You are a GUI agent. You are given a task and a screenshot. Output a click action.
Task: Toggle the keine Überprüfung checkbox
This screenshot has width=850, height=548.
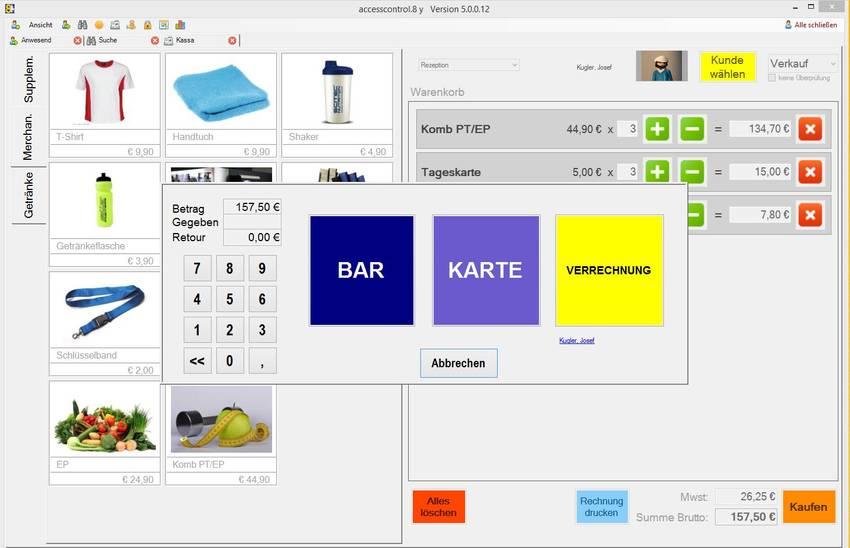772,78
